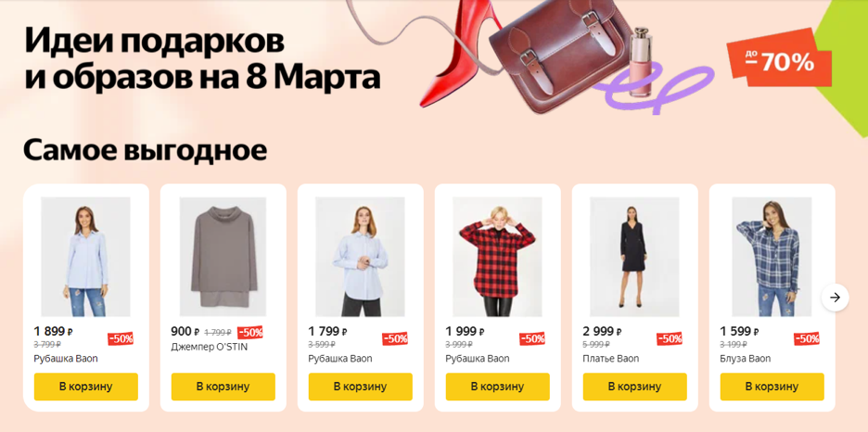Add Блуза Baon to cart

tap(772, 387)
